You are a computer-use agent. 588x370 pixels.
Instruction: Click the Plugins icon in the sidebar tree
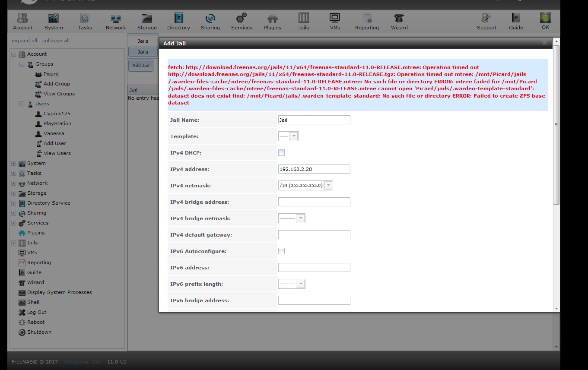22,233
